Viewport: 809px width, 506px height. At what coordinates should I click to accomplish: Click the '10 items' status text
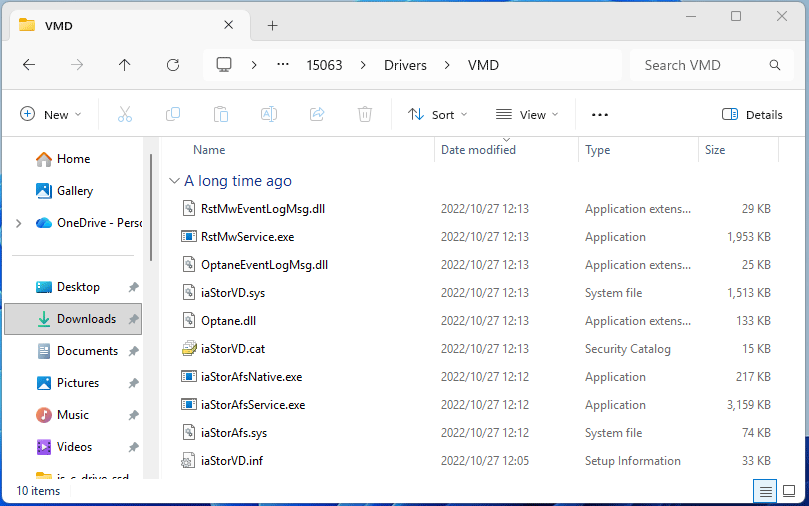38,491
